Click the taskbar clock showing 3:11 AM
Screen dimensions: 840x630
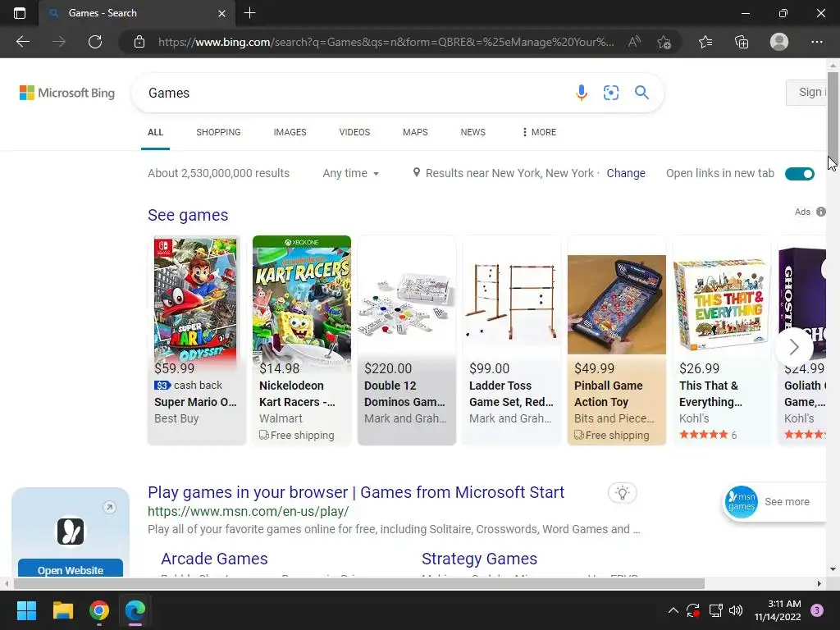tap(778, 610)
